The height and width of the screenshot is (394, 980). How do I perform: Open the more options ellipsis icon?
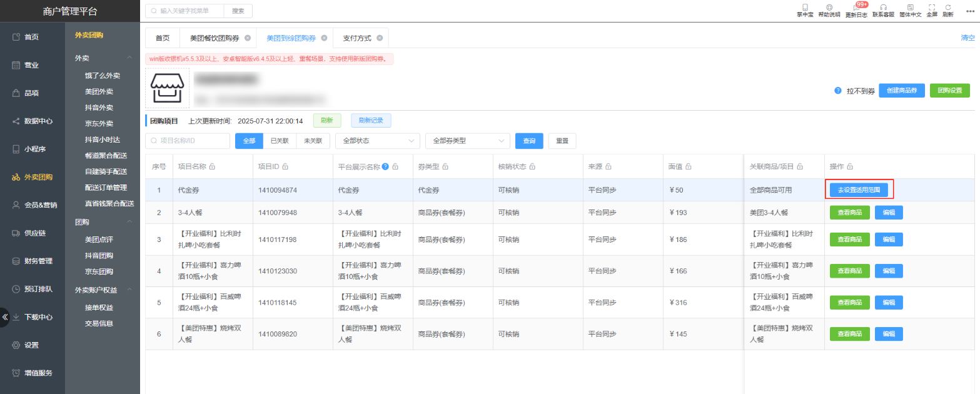969,10
